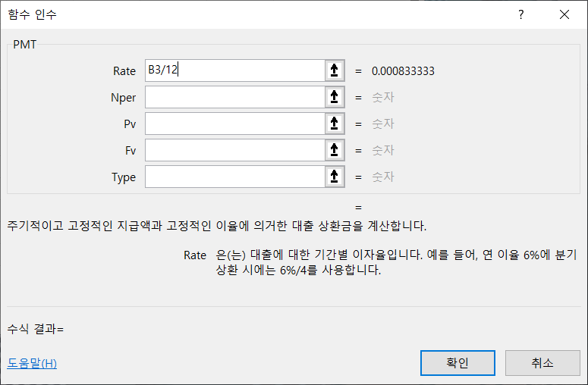Collapse dialog via Rate range selector icon

335,70
